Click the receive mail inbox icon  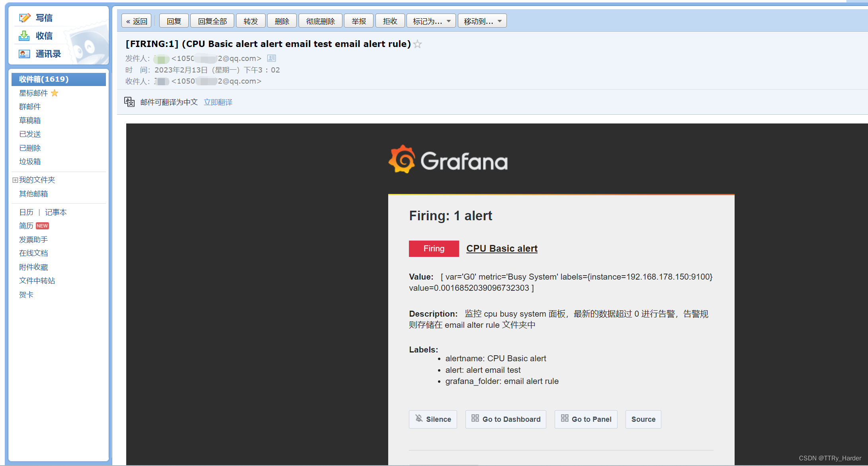tap(24, 36)
